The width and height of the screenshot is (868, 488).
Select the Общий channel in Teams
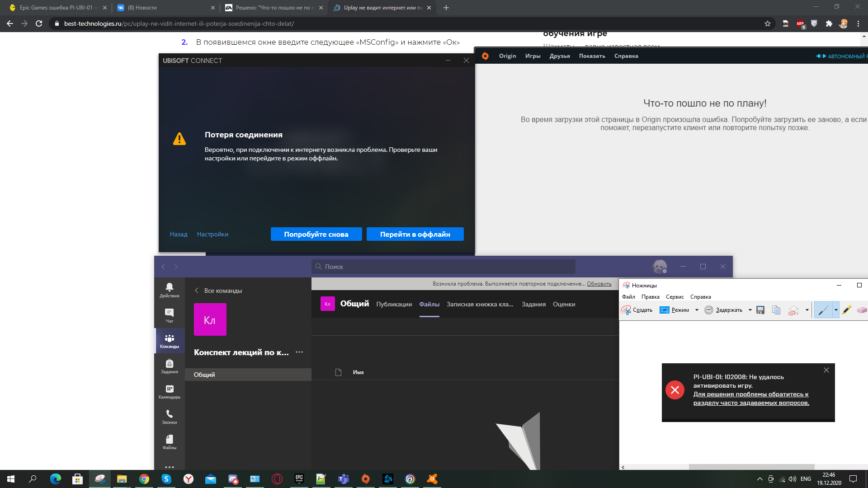pyautogui.click(x=248, y=375)
